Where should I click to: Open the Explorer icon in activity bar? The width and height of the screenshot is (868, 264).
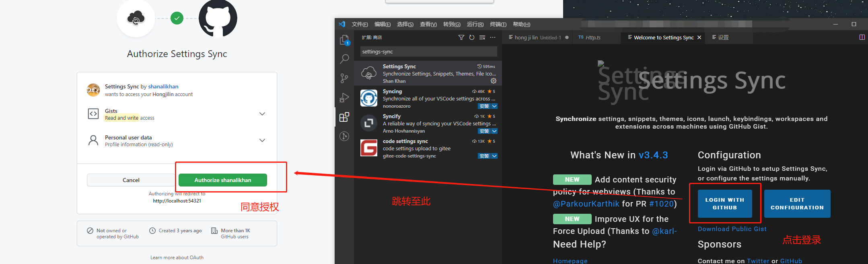344,40
